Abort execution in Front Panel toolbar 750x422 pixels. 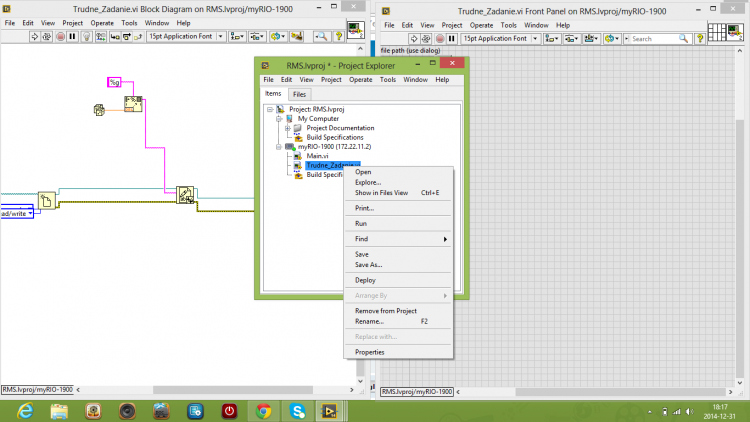[x=440, y=39]
